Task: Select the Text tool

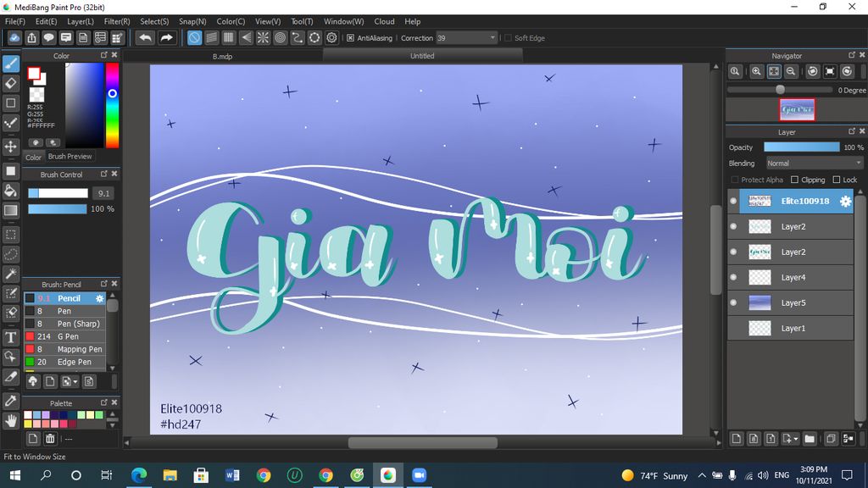Action: [x=10, y=337]
